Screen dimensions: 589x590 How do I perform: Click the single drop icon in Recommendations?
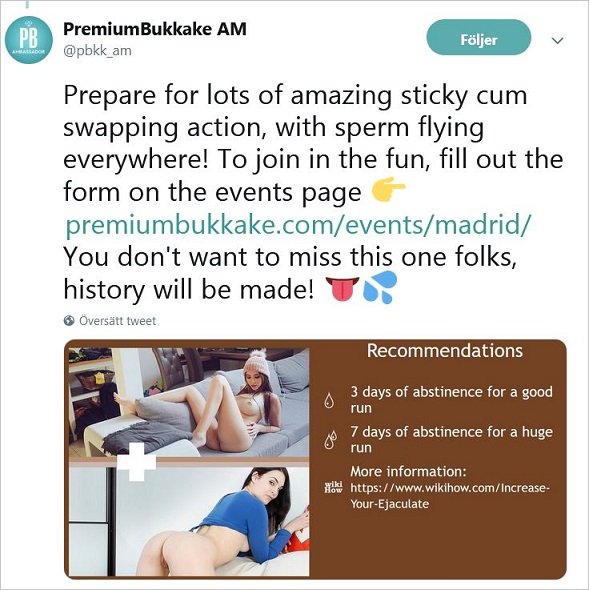[x=329, y=400]
